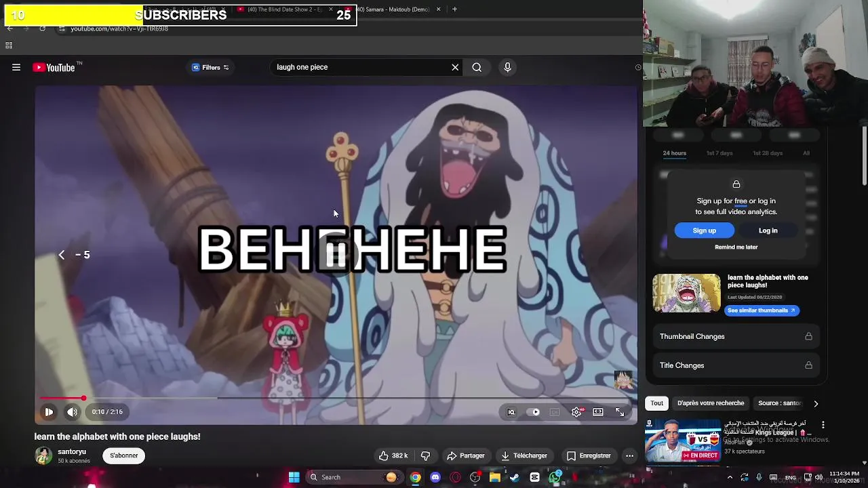Mute the video using the speaker icon
Image resolution: width=868 pixels, height=488 pixels.
click(72, 411)
